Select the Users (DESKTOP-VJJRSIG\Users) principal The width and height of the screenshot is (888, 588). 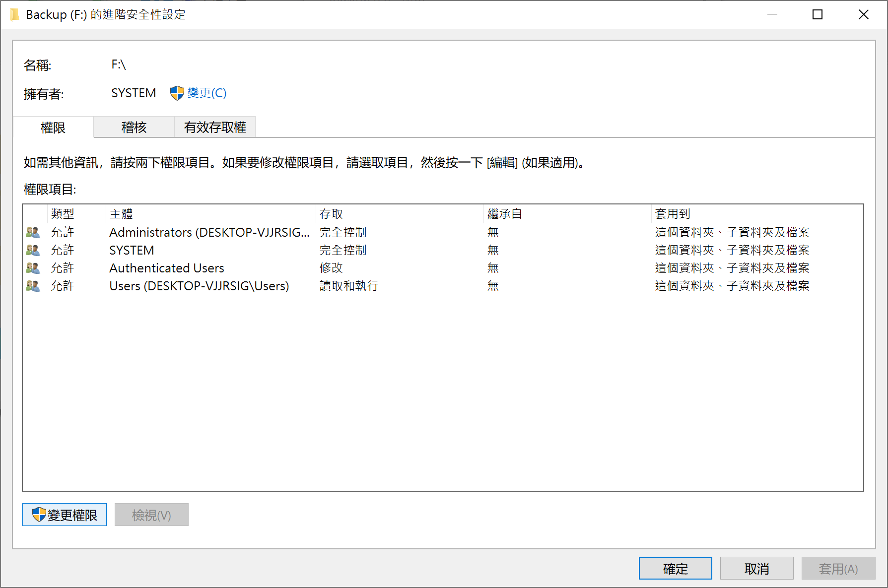tap(199, 286)
